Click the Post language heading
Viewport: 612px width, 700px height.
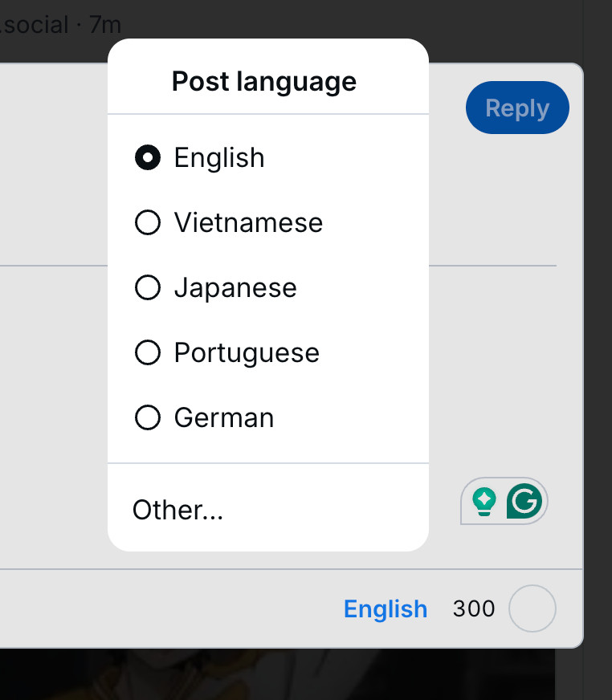point(264,82)
